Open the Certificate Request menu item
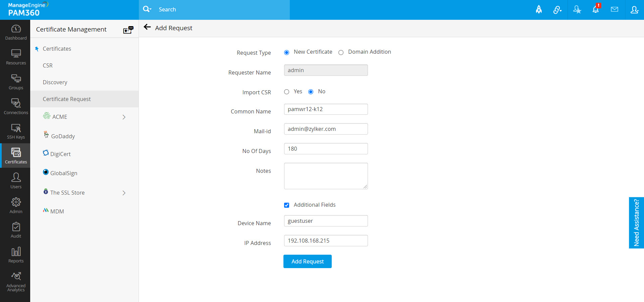Image resolution: width=644 pixels, height=302 pixels. 84,99
